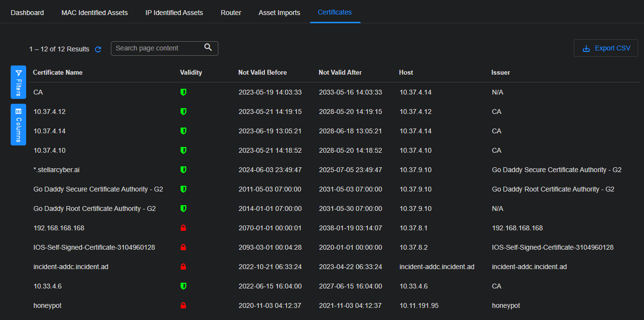Click the magnifier search icon

pyautogui.click(x=208, y=48)
